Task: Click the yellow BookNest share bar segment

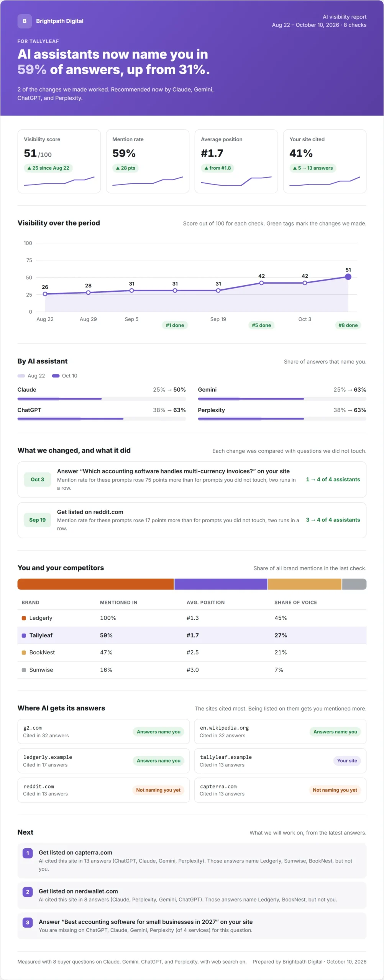Action: pos(305,584)
